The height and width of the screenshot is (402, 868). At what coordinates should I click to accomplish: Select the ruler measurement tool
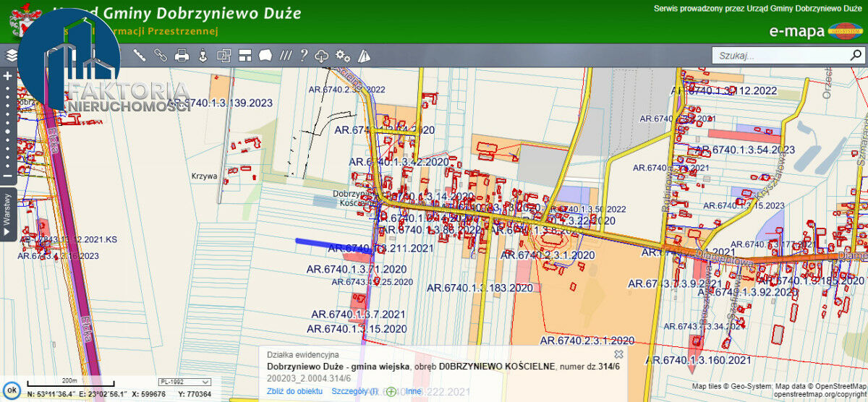click(x=139, y=55)
